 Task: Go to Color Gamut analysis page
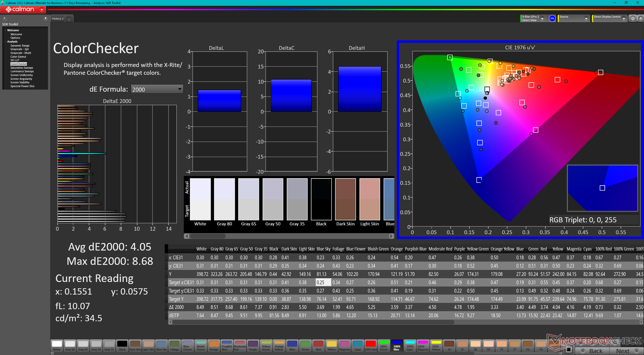tap(18, 57)
